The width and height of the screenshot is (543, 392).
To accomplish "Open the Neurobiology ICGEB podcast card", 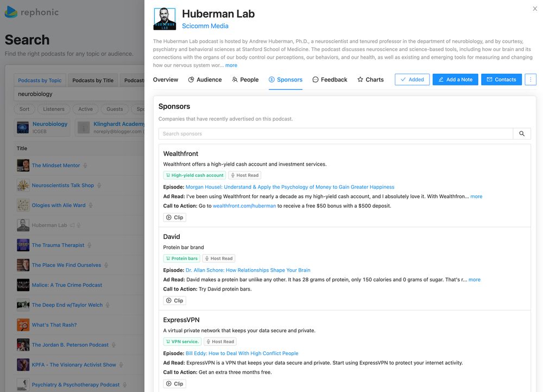I will coord(42,128).
